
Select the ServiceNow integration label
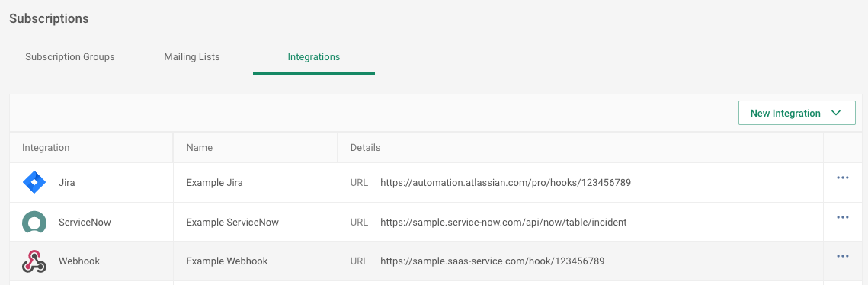click(85, 223)
